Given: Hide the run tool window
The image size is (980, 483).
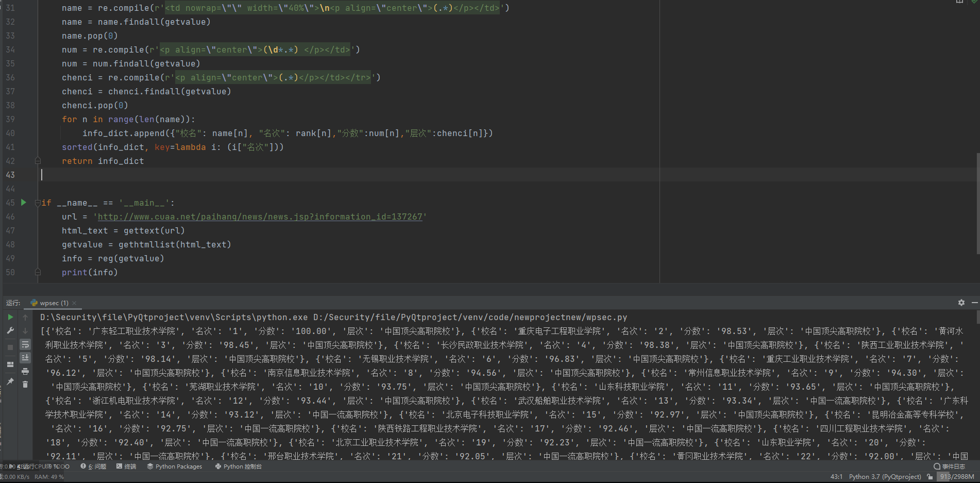Looking at the screenshot, I should 975,303.
